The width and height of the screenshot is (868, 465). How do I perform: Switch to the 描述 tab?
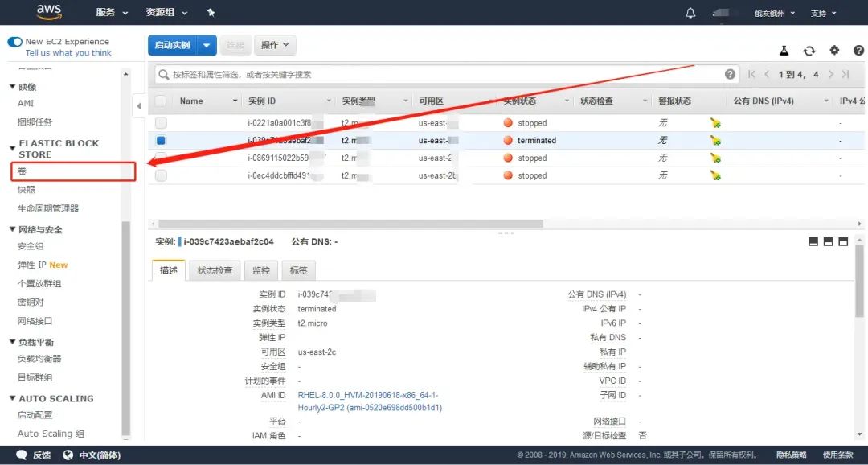[x=169, y=270]
